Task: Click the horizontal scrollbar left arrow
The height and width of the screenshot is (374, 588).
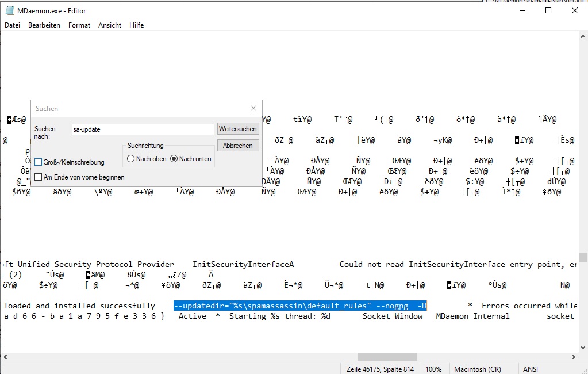Action: pyautogui.click(x=5, y=357)
